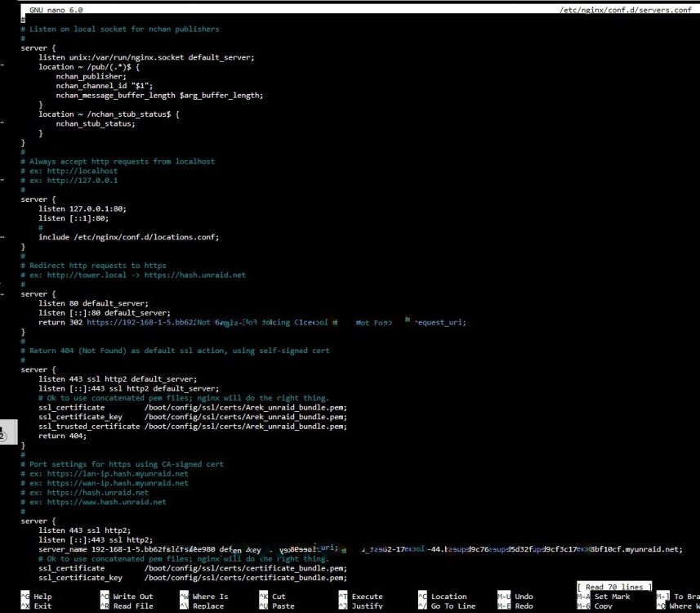700x613 pixels.
Task: Choose the ^W Where Is shortcut
Action: coord(204,597)
